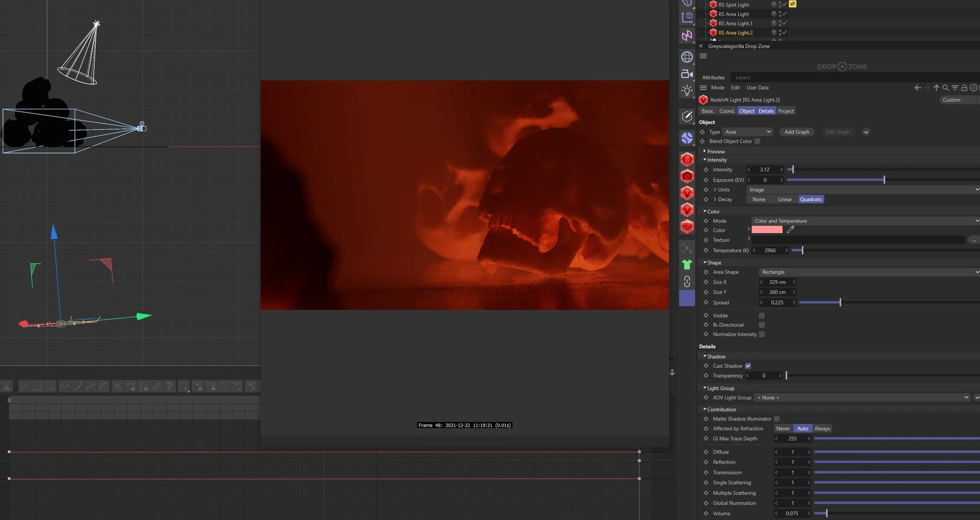Screen dimensions: 980x520
Task: Click the video camera object icon
Action: point(687,74)
